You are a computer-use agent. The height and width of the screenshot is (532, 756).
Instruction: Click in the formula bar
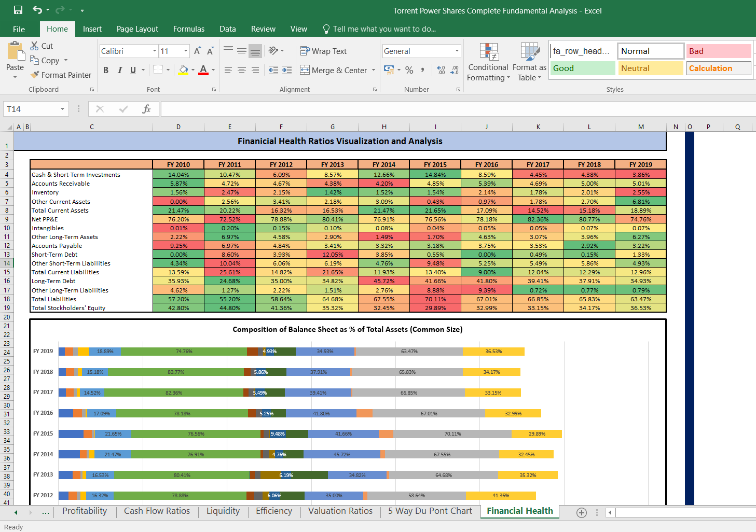(x=458, y=109)
